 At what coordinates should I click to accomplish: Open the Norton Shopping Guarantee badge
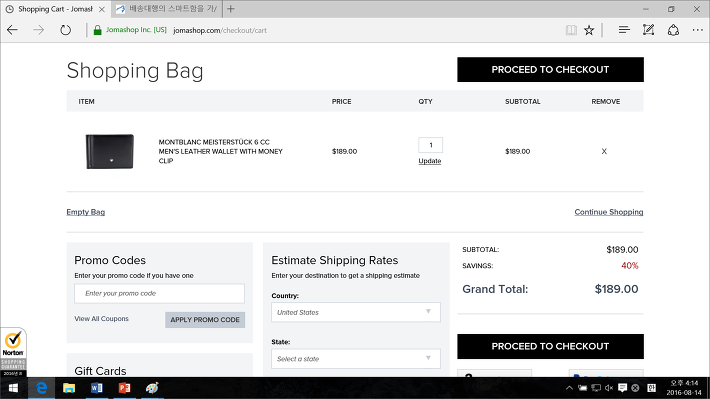coord(13,352)
